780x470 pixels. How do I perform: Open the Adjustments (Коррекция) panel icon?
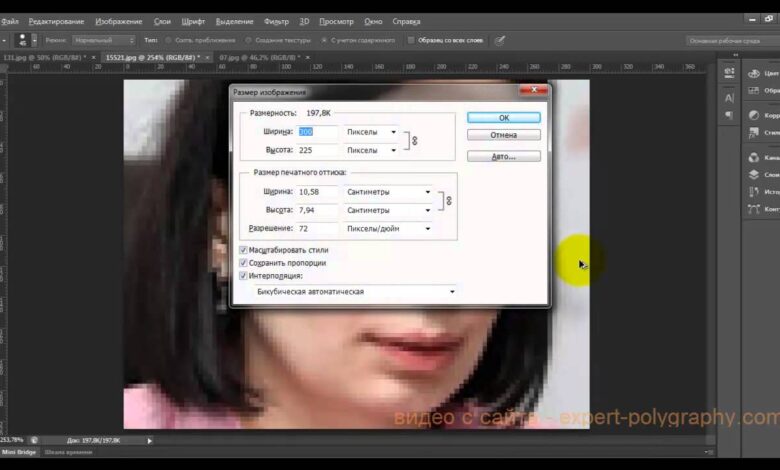pos(755,115)
